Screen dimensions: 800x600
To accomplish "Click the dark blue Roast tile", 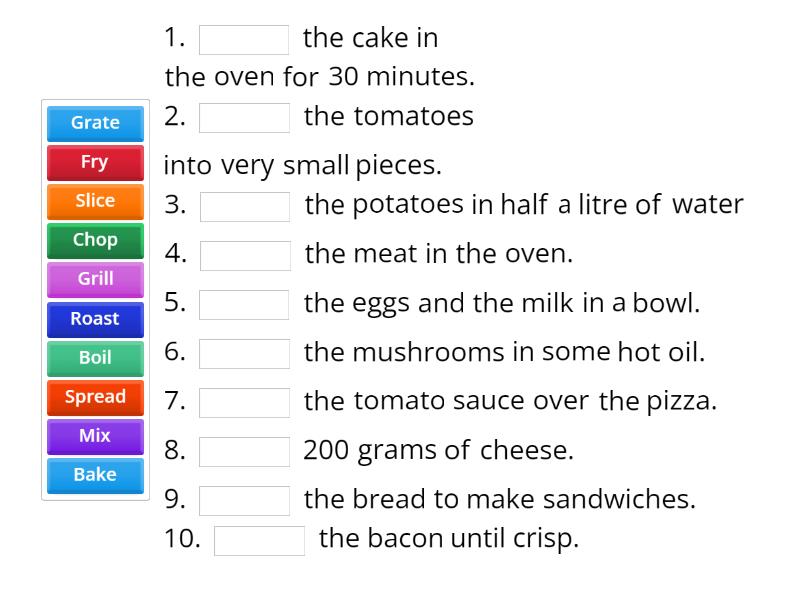I will (x=95, y=319).
